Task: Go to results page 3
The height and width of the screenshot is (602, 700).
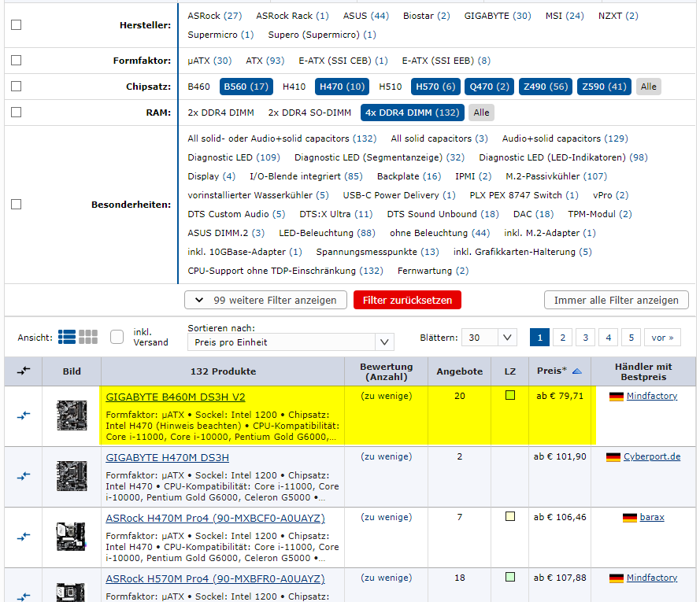Action: coord(585,338)
